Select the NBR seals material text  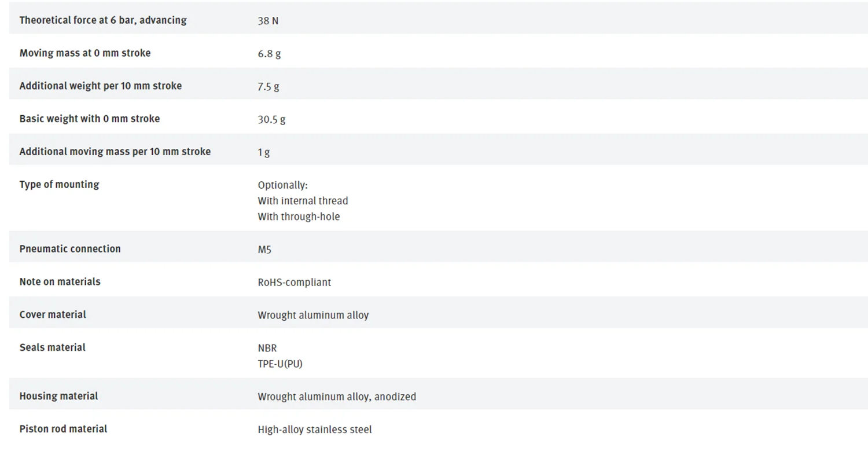(x=267, y=348)
